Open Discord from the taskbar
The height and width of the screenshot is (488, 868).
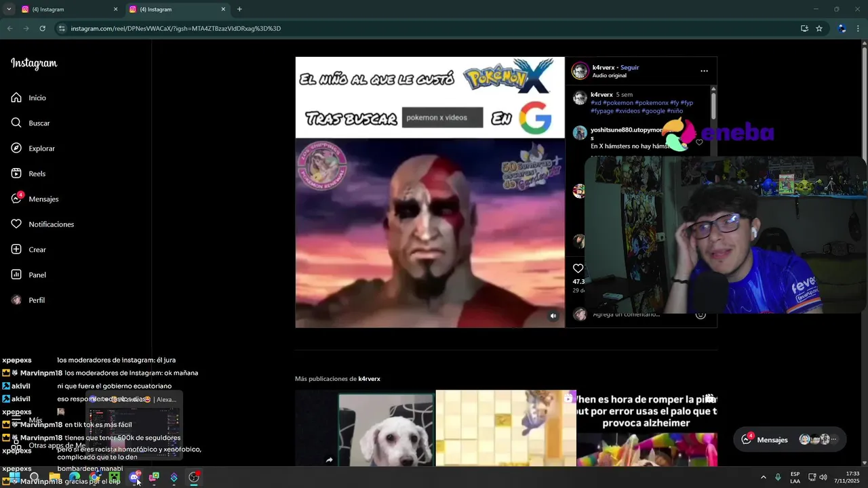(134, 477)
